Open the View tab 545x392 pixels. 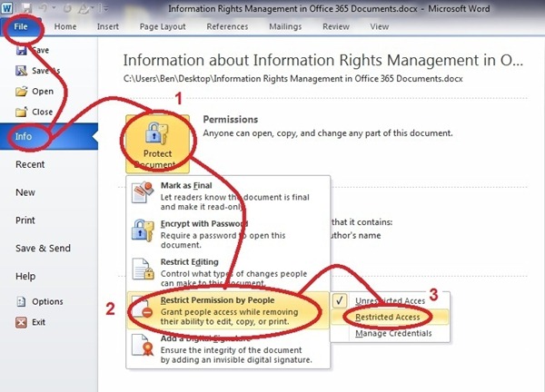379,26
